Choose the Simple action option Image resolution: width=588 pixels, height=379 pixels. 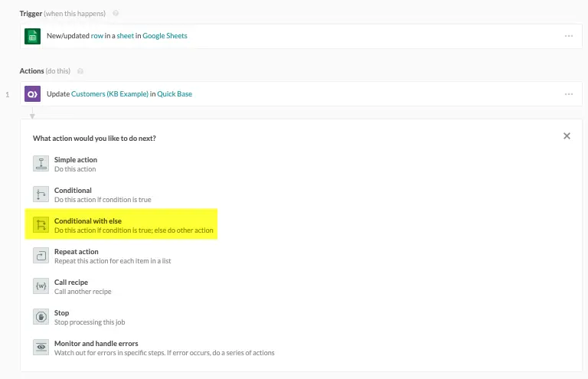(x=65, y=164)
